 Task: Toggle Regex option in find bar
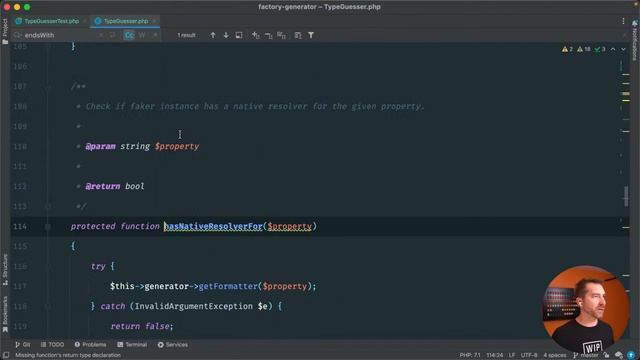155,36
